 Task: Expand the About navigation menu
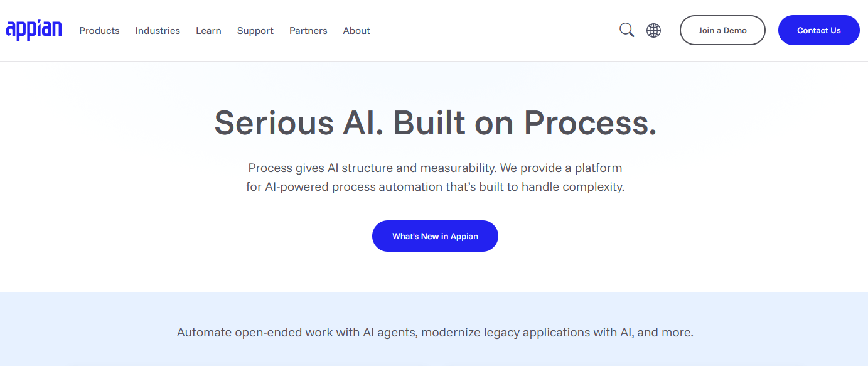pos(356,31)
